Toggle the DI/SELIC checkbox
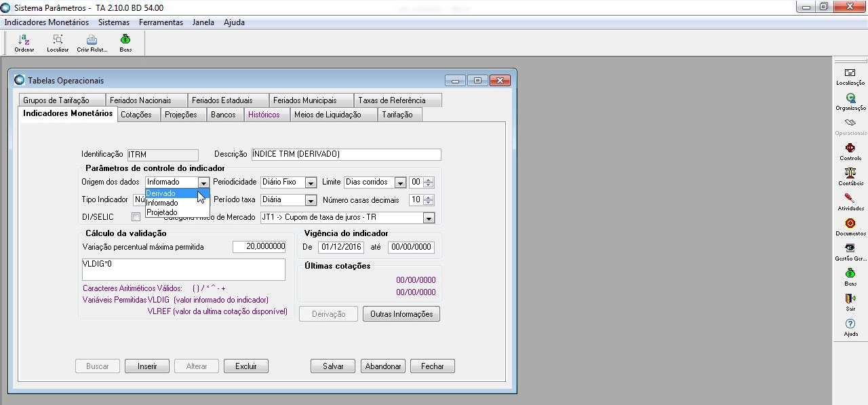 tap(136, 217)
